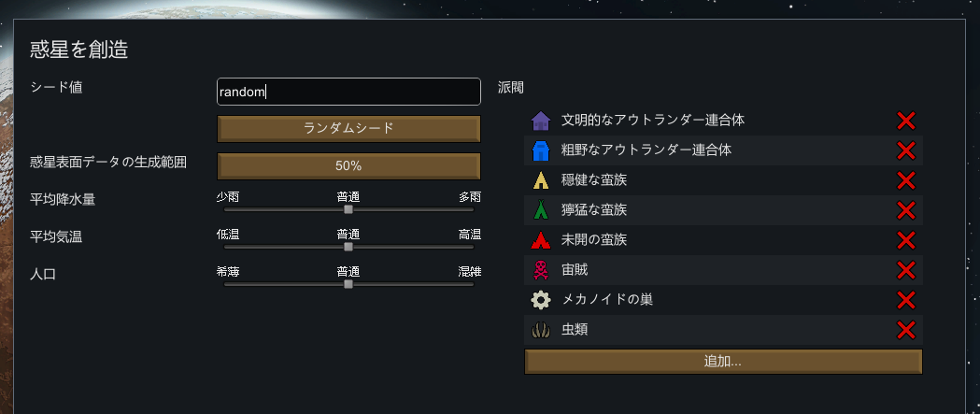Screen dimensions: 980x414
Task: Click the insectoid 虫類 faction icon
Action: pyautogui.click(x=540, y=330)
